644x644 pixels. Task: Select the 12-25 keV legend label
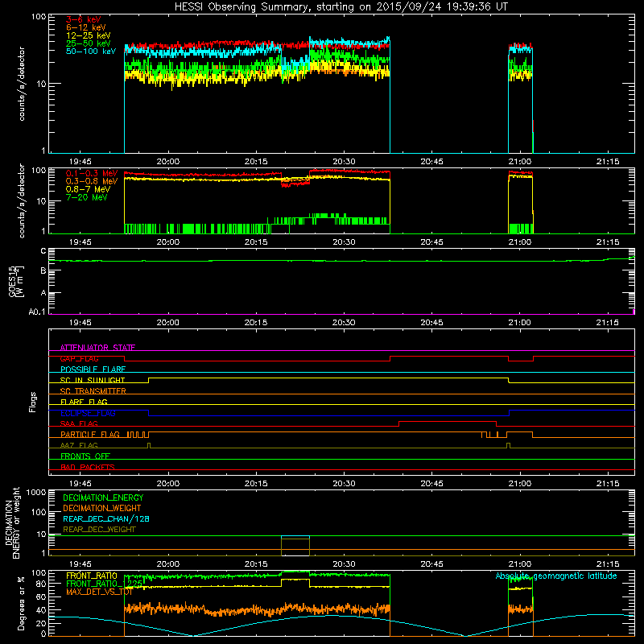(x=88, y=35)
